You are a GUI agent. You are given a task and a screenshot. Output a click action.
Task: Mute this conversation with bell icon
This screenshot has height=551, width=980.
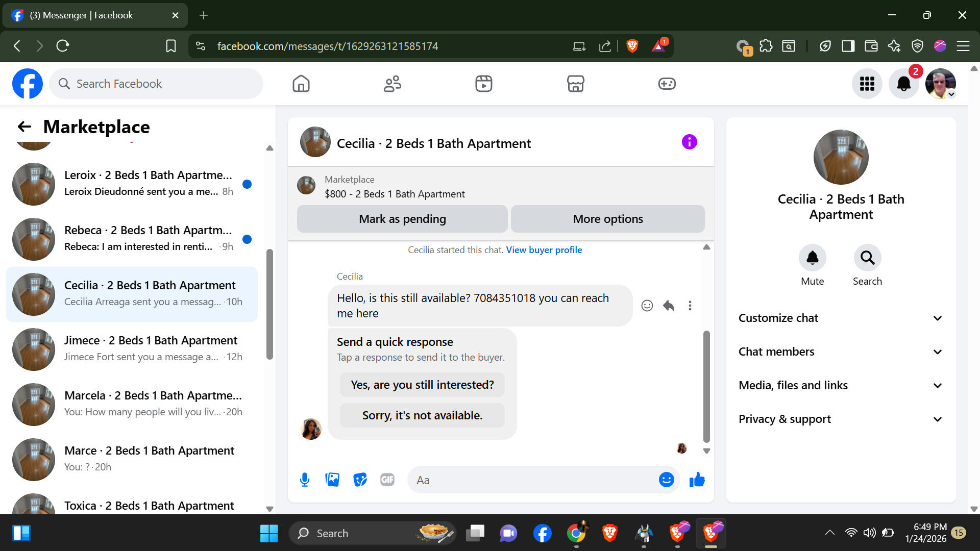click(812, 258)
